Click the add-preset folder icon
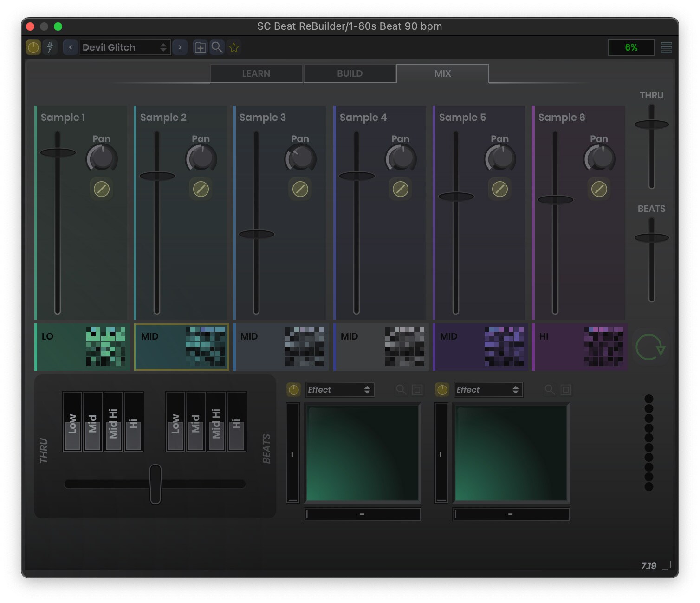Screen dimensions: 700x603 click(200, 47)
